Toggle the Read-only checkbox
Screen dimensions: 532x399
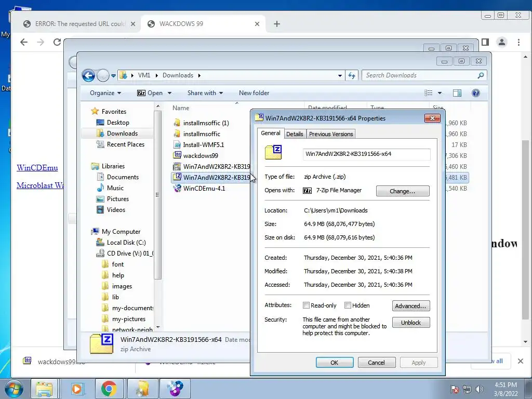pos(306,305)
